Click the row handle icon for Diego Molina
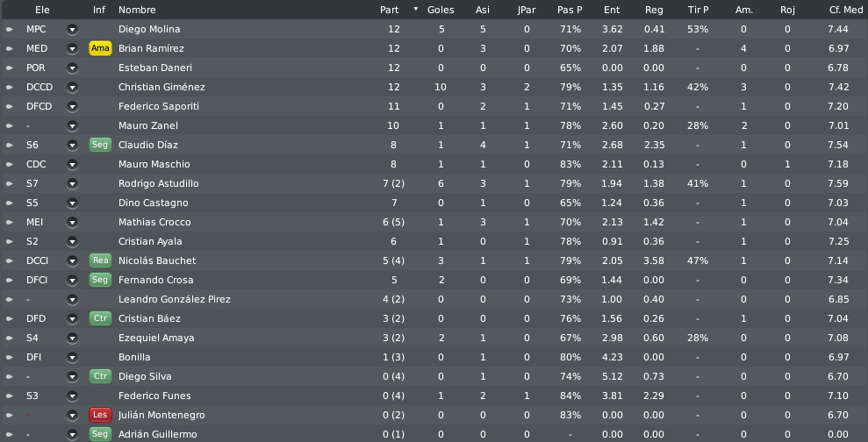This screenshot has width=868, height=442. pos(10,29)
